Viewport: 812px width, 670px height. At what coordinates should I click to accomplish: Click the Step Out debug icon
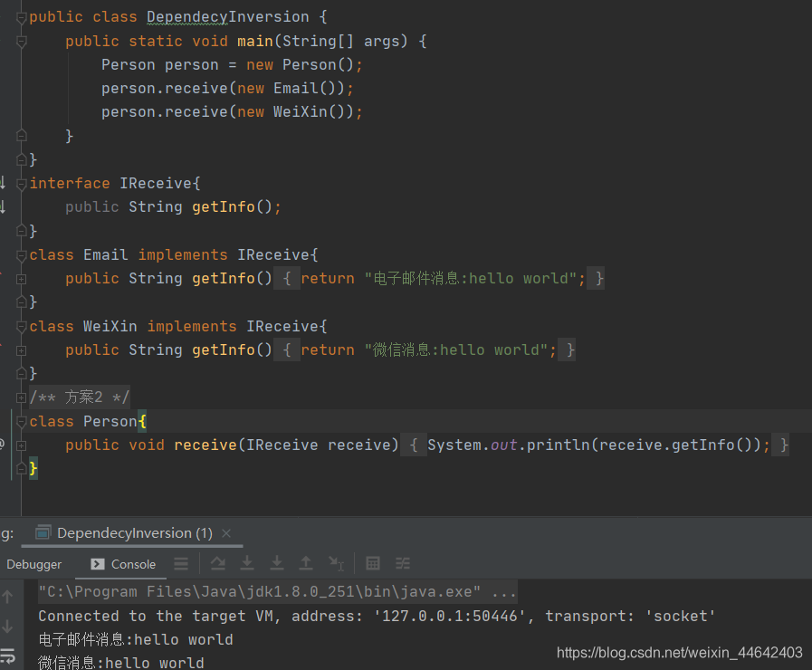[306, 563]
